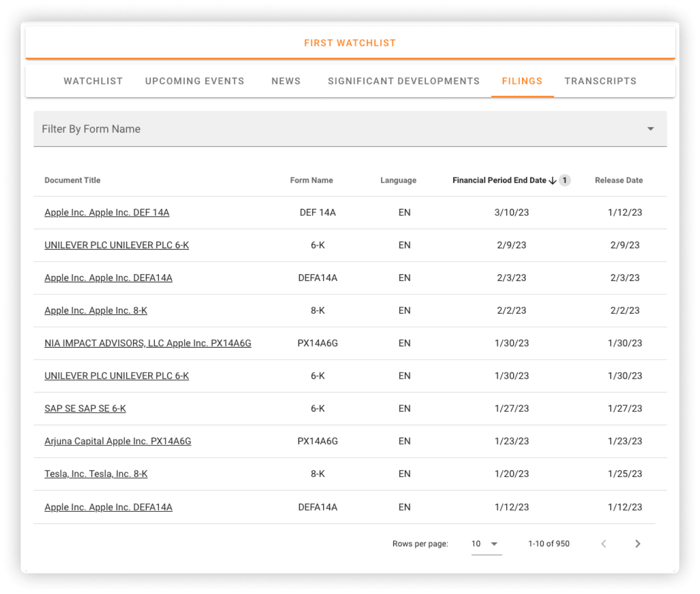This screenshot has width=700, height=594.
Task: Select the Filings tab
Action: pos(522,81)
